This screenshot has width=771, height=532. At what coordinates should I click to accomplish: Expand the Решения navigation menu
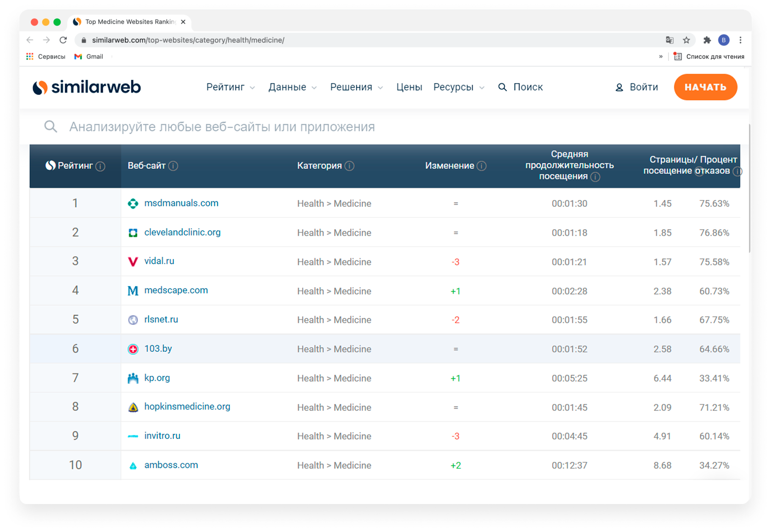click(x=357, y=87)
